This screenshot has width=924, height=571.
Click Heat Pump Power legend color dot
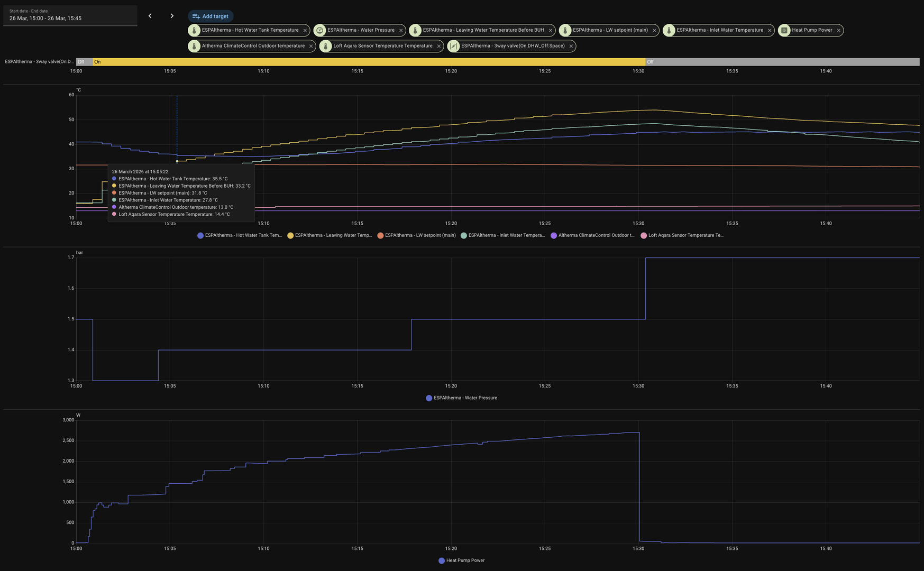tap(442, 560)
